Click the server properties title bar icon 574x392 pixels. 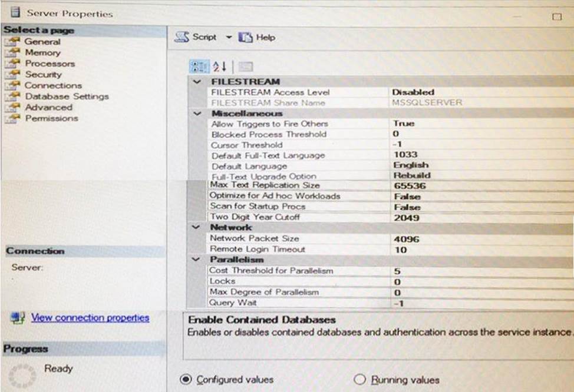pyautogui.click(x=12, y=12)
